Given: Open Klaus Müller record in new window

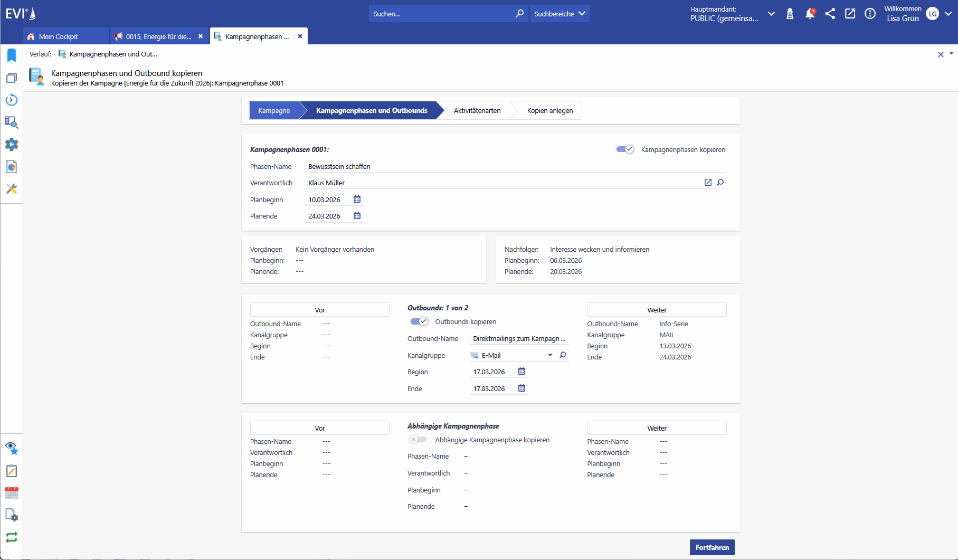Looking at the screenshot, I should (x=708, y=183).
